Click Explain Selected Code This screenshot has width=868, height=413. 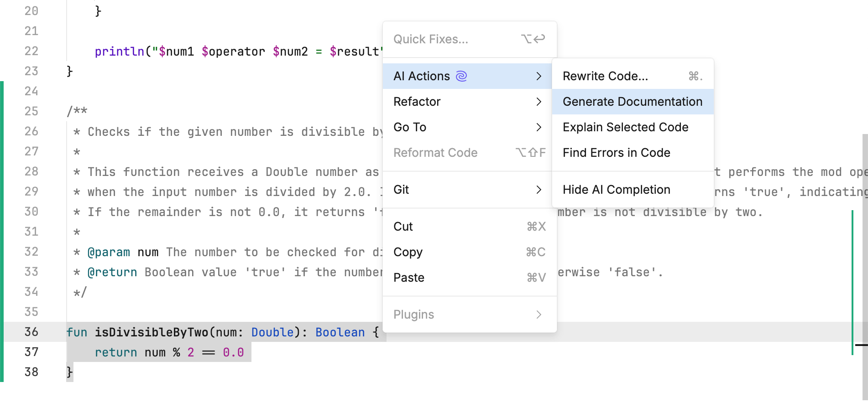[x=626, y=127]
